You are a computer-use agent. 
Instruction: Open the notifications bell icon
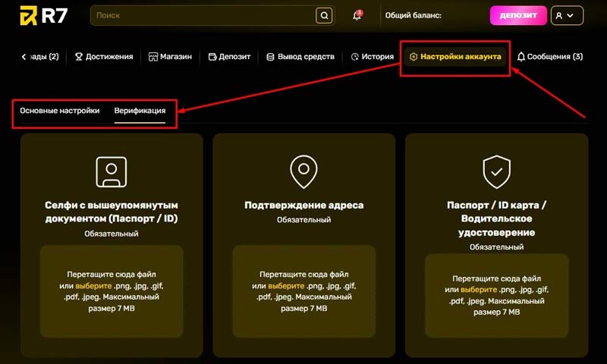[x=357, y=15]
